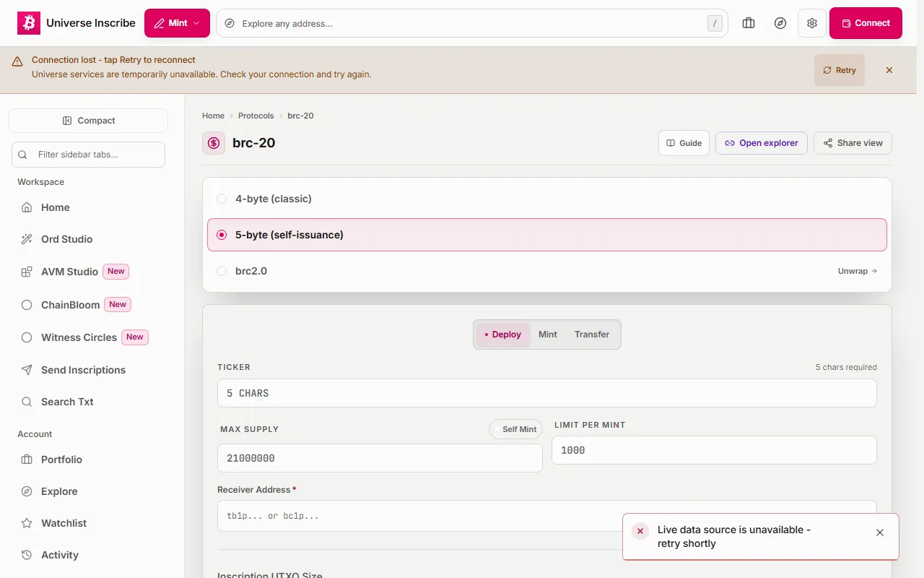Focus the Explore any address search field
Image resolution: width=924 pixels, height=578 pixels.
coord(472,23)
